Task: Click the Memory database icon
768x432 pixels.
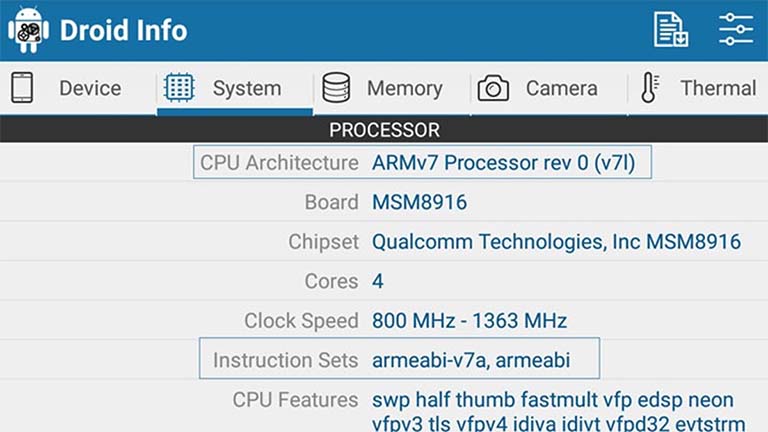Action: [x=336, y=88]
